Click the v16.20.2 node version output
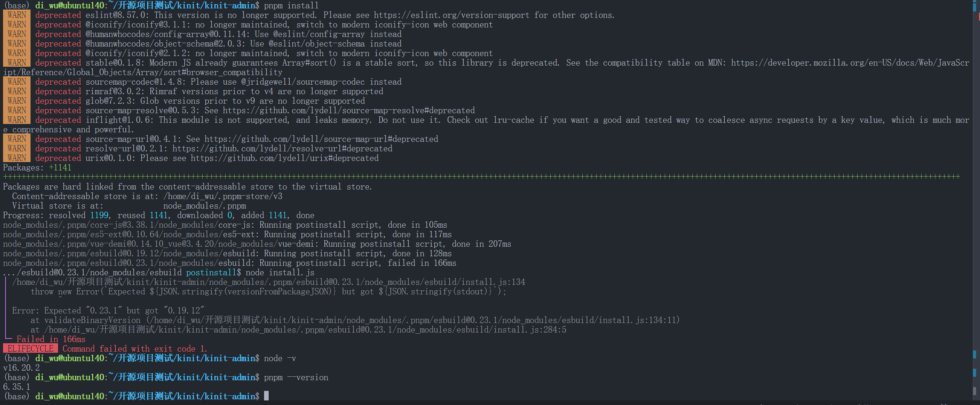 click(x=21, y=368)
